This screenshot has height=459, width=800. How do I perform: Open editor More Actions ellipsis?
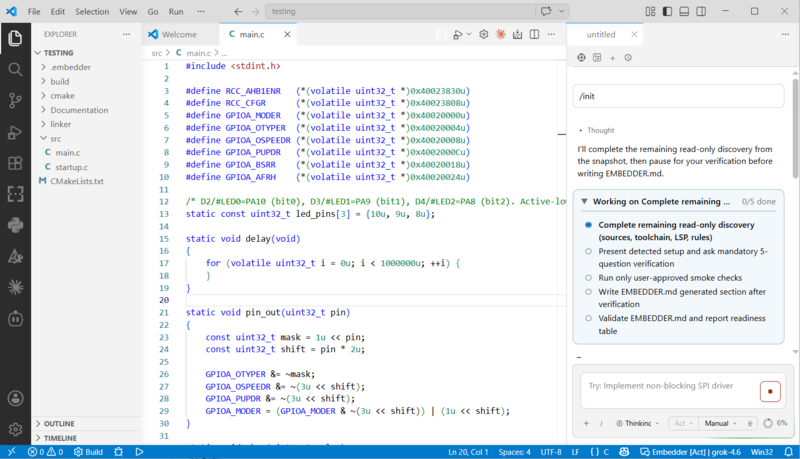point(551,34)
